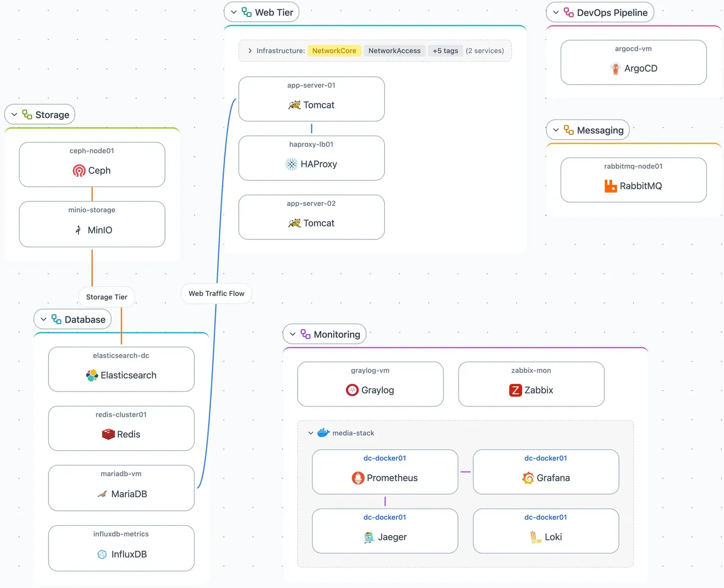Click the Web Traffic Flow connection label
This screenshot has width=724, height=588.
pyautogui.click(x=217, y=293)
